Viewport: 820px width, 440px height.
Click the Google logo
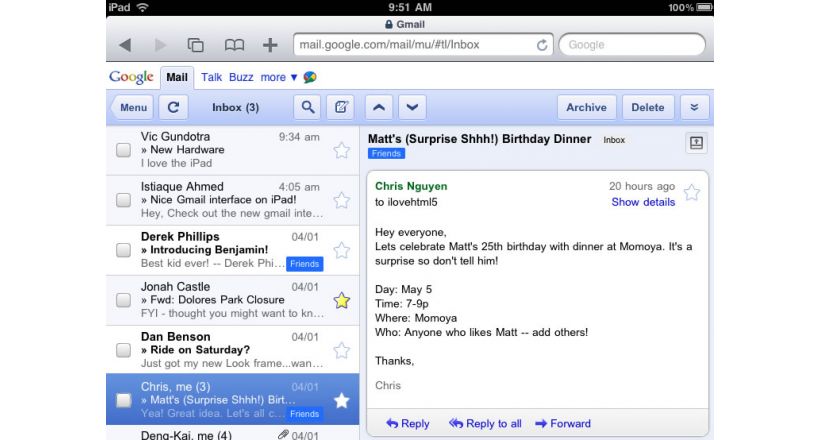coord(131,77)
